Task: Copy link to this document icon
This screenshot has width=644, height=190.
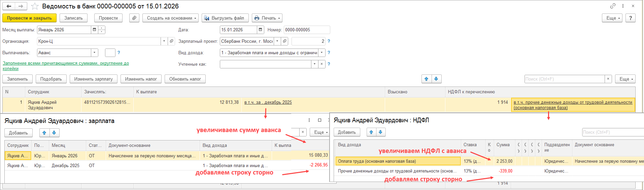Action: pos(613,6)
